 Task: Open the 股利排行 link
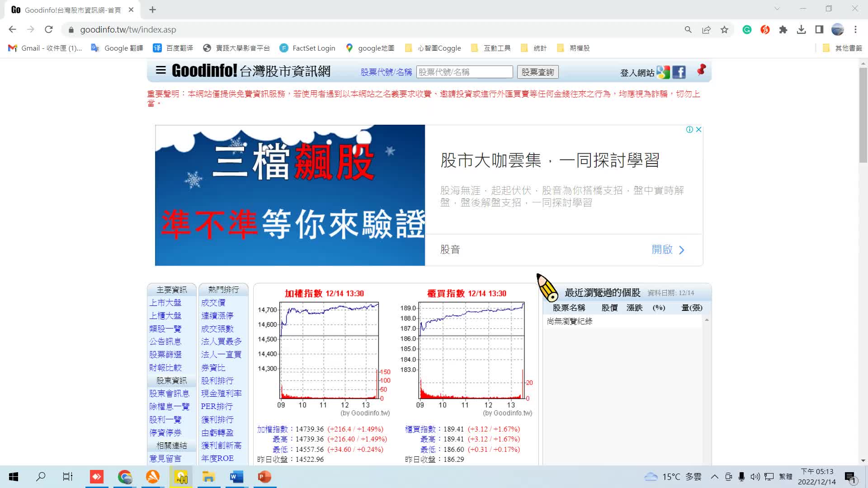pos(217,381)
